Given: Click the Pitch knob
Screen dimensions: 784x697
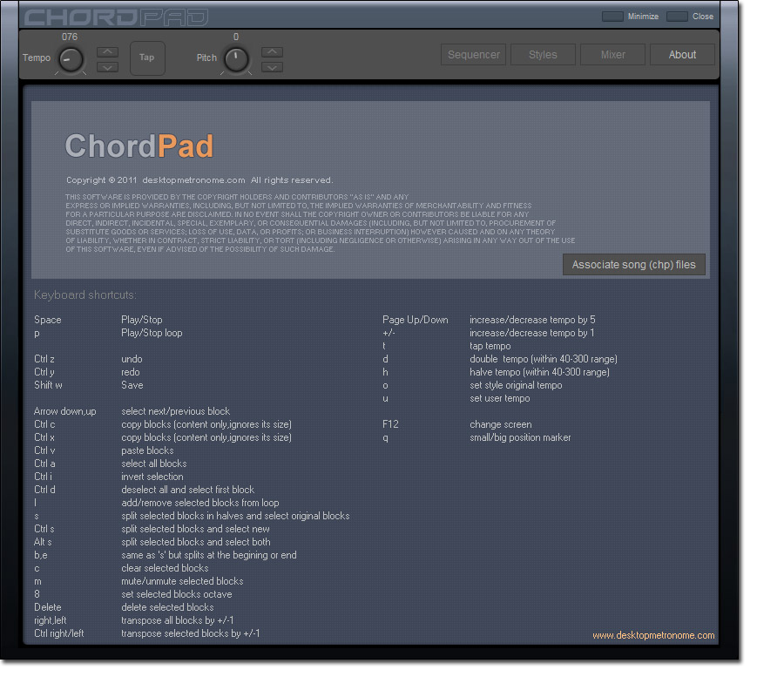Looking at the screenshot, I should coord(236,60).
